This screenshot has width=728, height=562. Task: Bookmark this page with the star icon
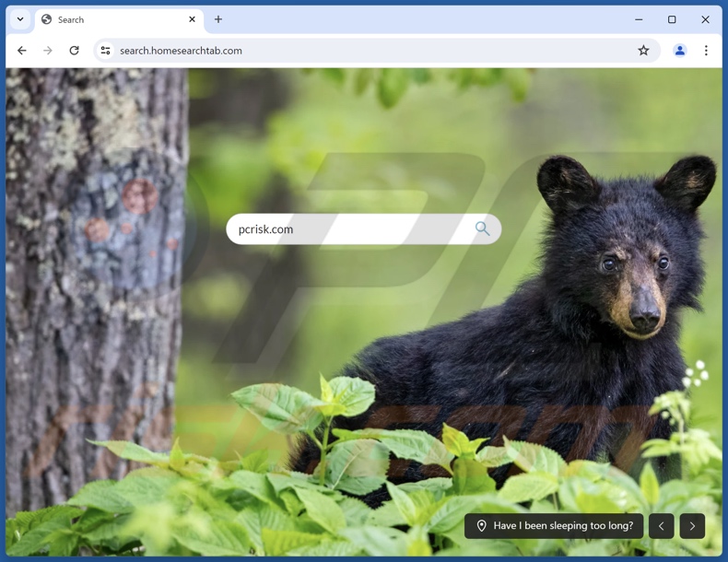tap(643, 51)
